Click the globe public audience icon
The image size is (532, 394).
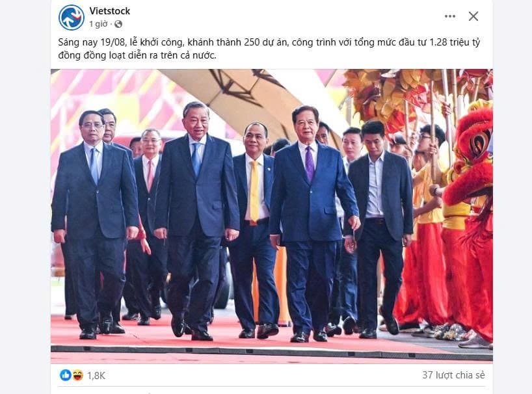(x=118, y=24)
